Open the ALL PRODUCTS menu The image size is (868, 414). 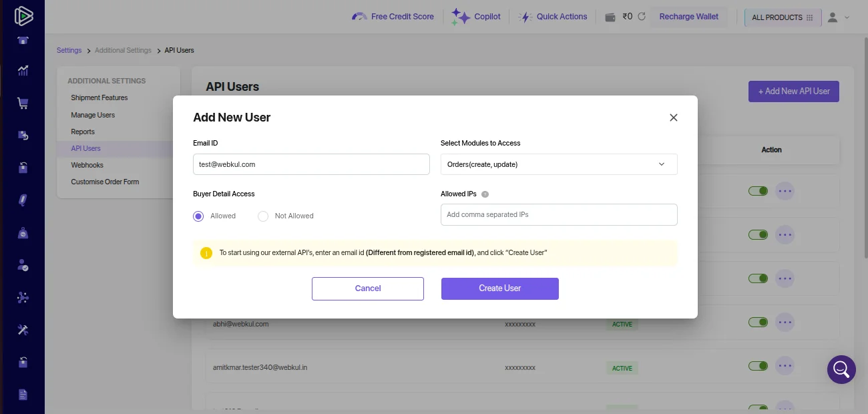782,17
